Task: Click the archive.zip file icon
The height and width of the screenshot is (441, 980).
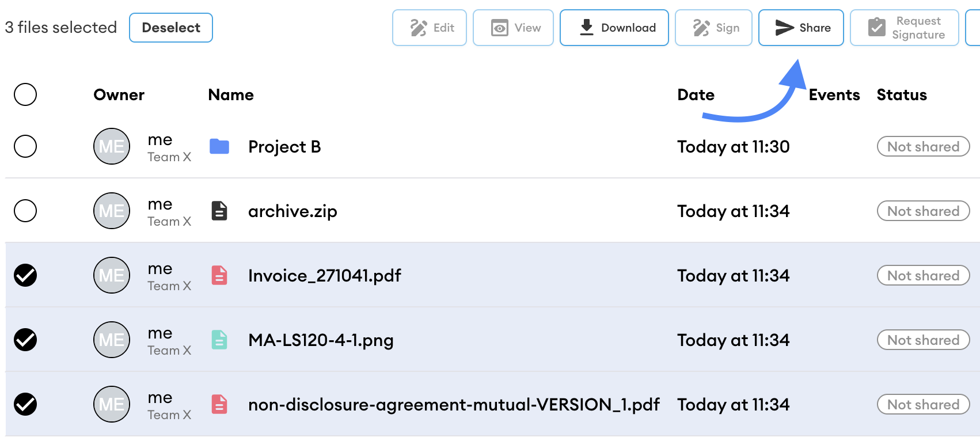Action: [x=219, y=211]
